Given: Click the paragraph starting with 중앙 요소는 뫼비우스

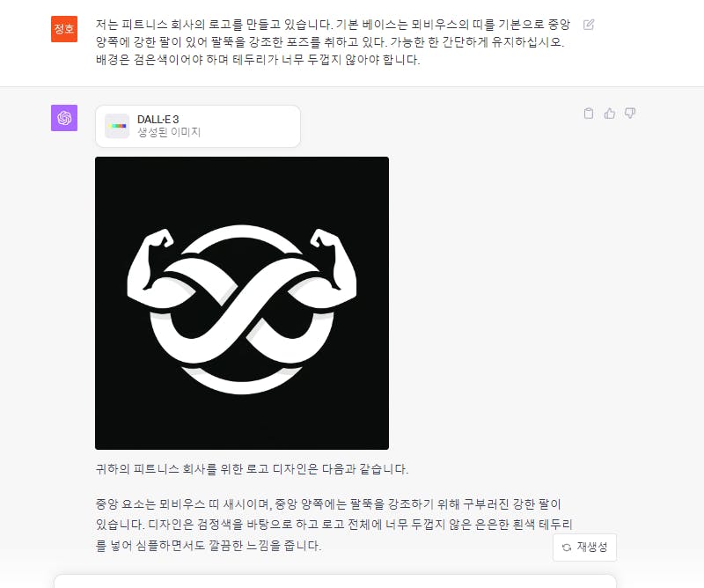Looking at the screenshot, I should coord(334,525).
